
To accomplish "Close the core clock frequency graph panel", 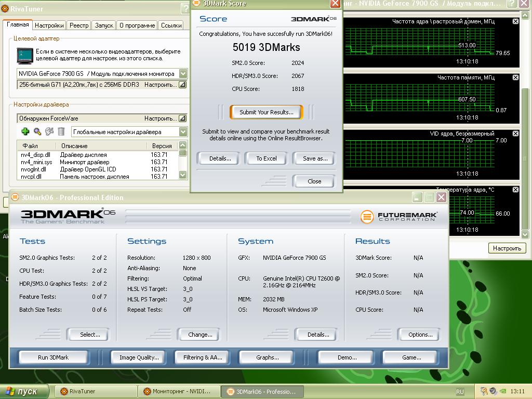I will [515, 21].
